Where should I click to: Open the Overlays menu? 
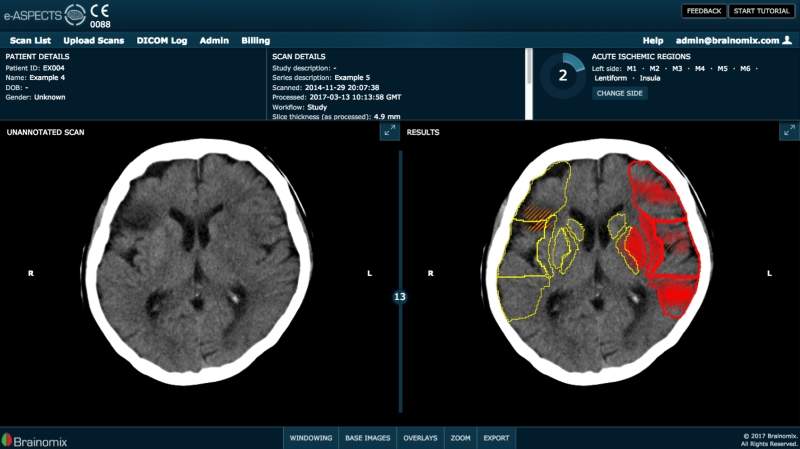420,438
